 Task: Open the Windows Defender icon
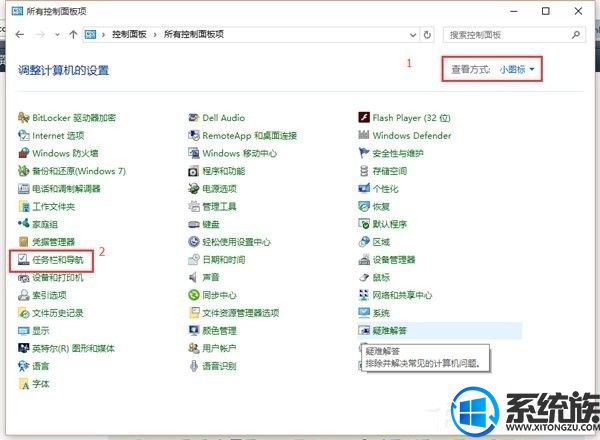point(364,135)
